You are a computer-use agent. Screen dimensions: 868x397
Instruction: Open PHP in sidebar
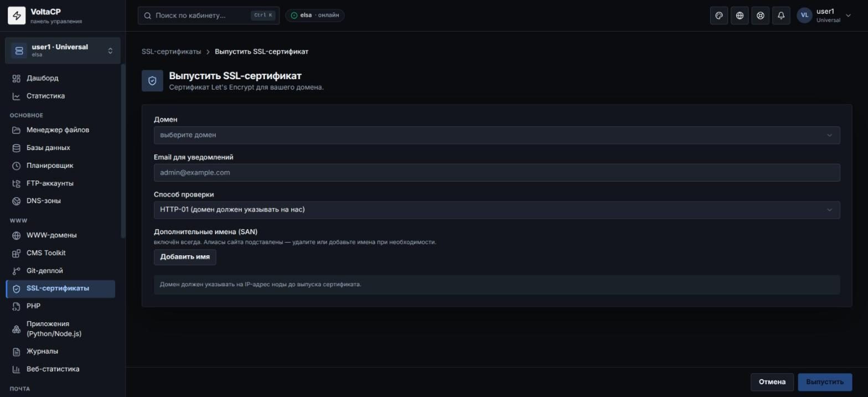(x=60, y=306)
